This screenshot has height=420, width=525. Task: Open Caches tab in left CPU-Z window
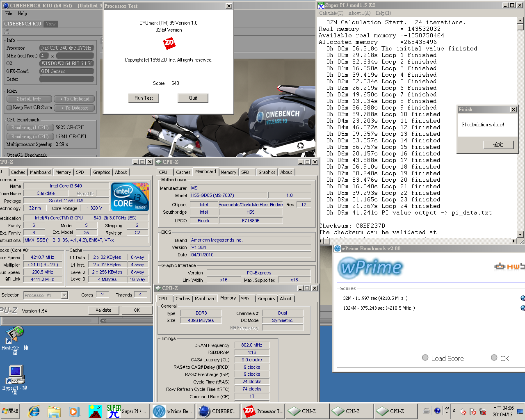tap(18, 172)
